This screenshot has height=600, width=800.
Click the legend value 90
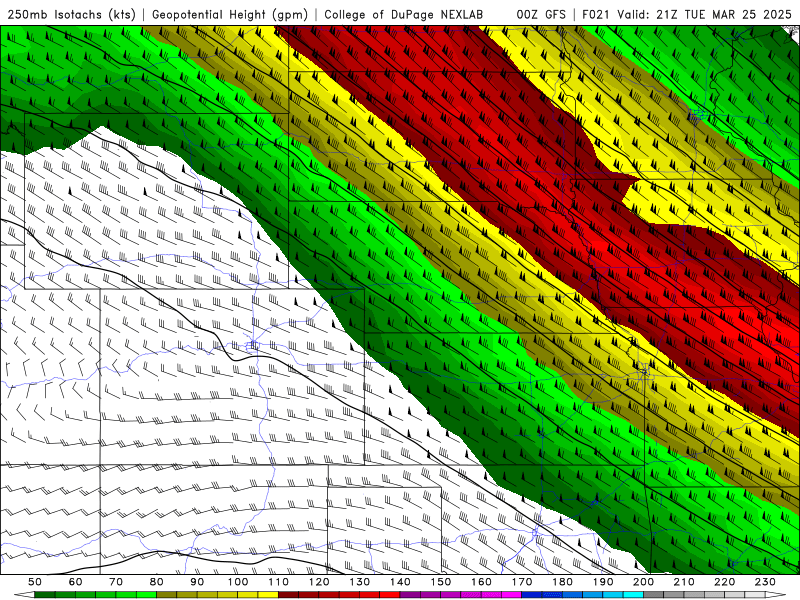tap(197, 582)
